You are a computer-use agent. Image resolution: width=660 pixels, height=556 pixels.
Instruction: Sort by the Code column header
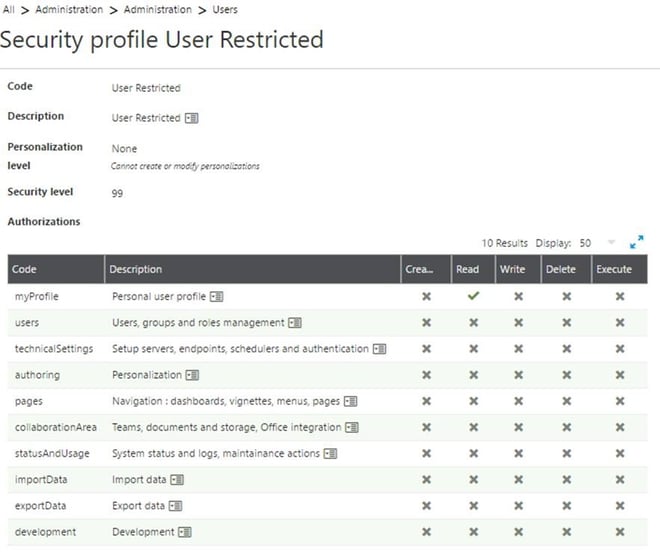tap(56, 269)
